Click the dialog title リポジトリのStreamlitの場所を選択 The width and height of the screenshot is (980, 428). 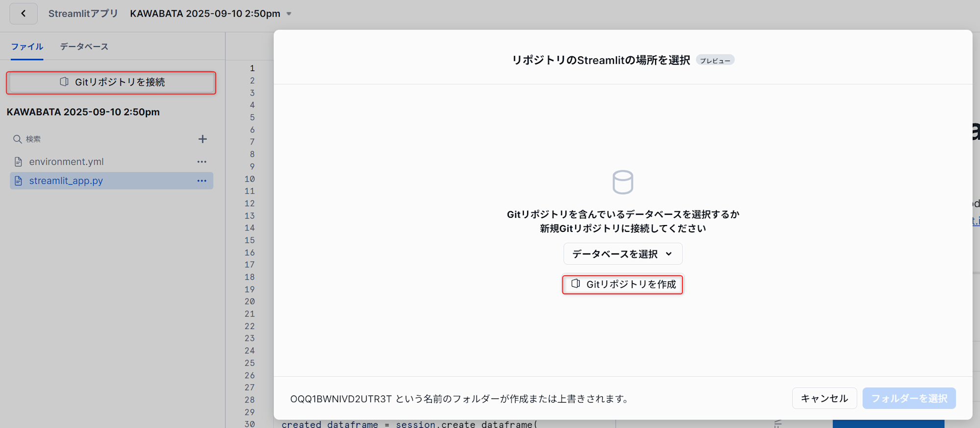pyautogui.click(x=601, y=60)
